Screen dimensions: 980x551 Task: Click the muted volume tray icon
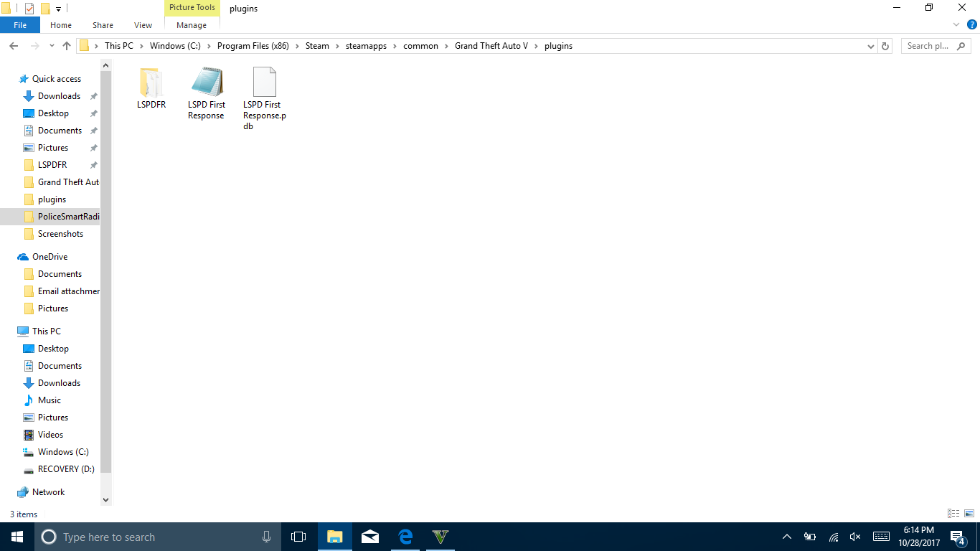854,537
